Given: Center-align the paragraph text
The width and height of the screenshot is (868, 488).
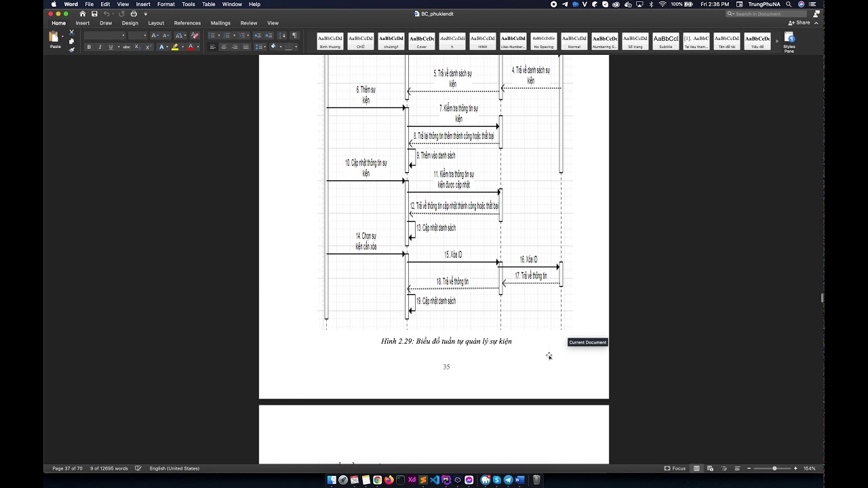Looking at the screenshot, I should click(x=224, y=47).
